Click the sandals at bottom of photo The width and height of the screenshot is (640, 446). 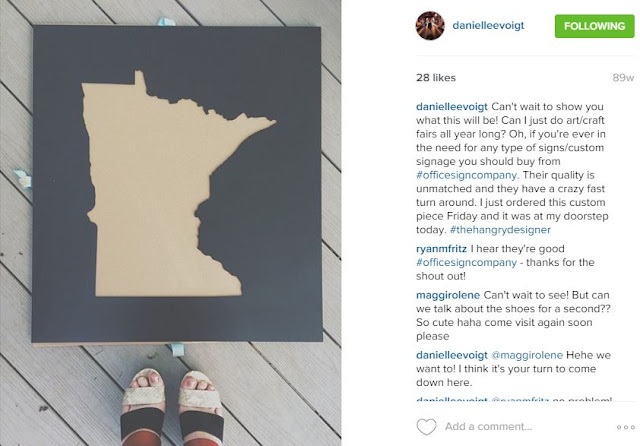pos(172,407)
